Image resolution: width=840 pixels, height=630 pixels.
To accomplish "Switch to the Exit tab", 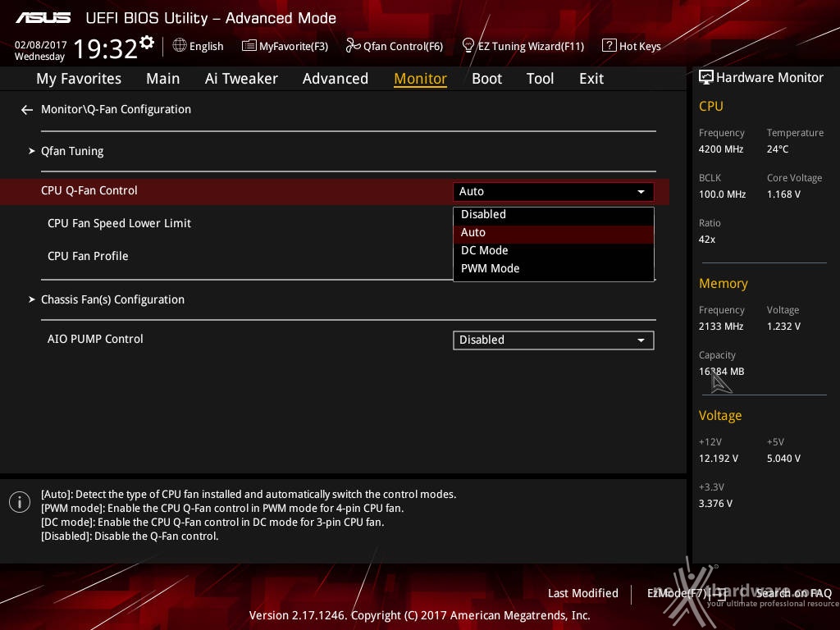I will click(x=591, y=79).
